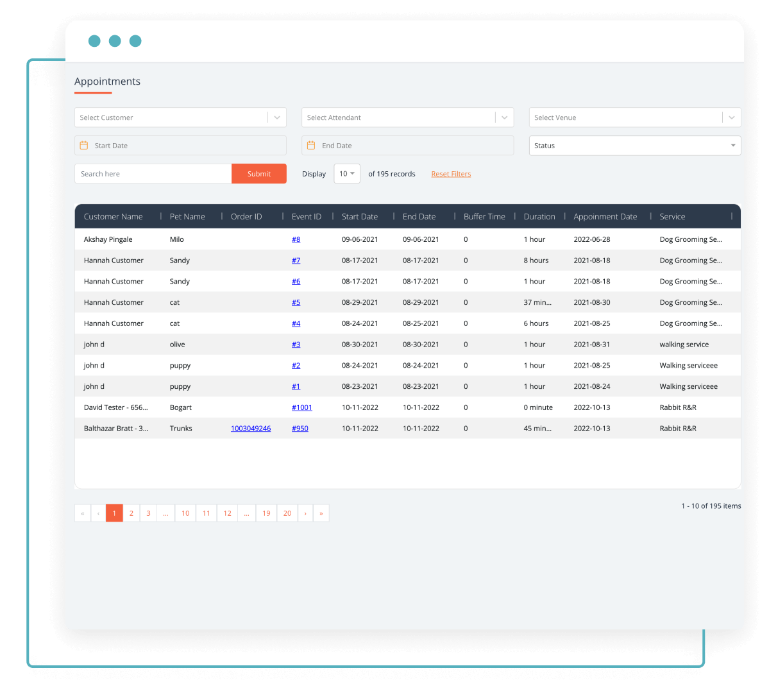
Task: Open event #950 for Trunks
Action: pyautogui.click(x=300, y=428)
